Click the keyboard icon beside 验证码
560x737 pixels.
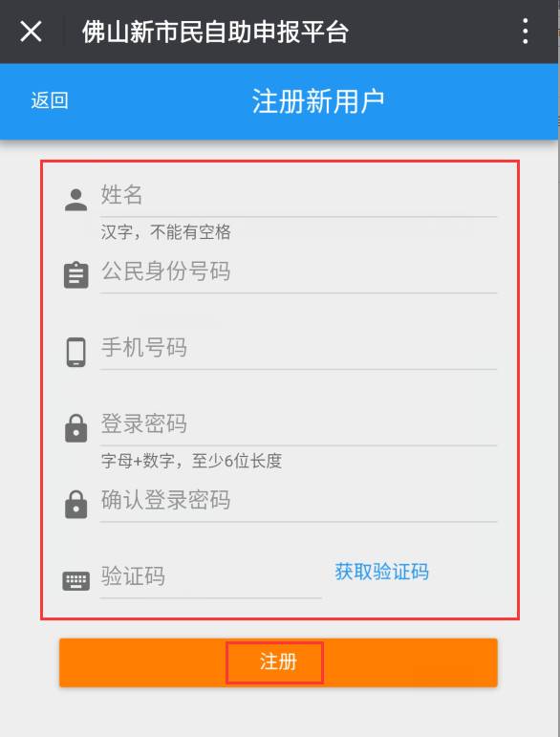click(x=75, y=581)
